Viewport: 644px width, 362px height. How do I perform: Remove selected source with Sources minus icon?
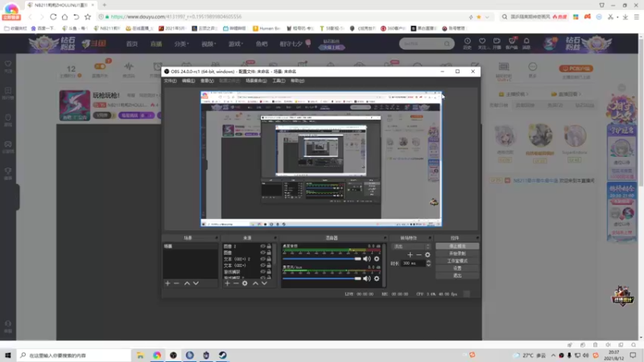(236, 283)
